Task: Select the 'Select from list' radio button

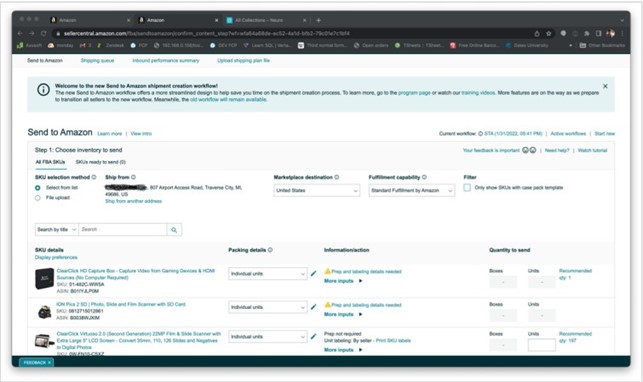Action: pyautogui.click(x=38, y=188)
